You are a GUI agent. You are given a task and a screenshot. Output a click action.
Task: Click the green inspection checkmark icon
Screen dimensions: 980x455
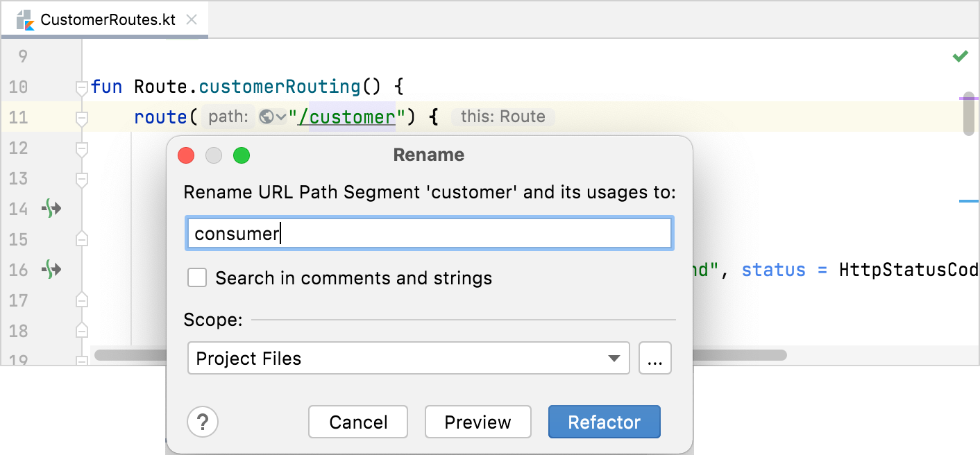point(961,56)
